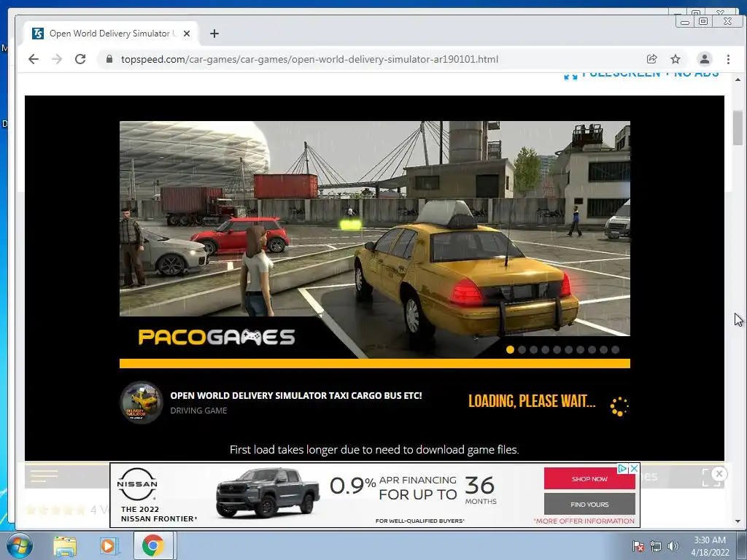Select eighth carousel dot in slideshow

click(592, 349)
